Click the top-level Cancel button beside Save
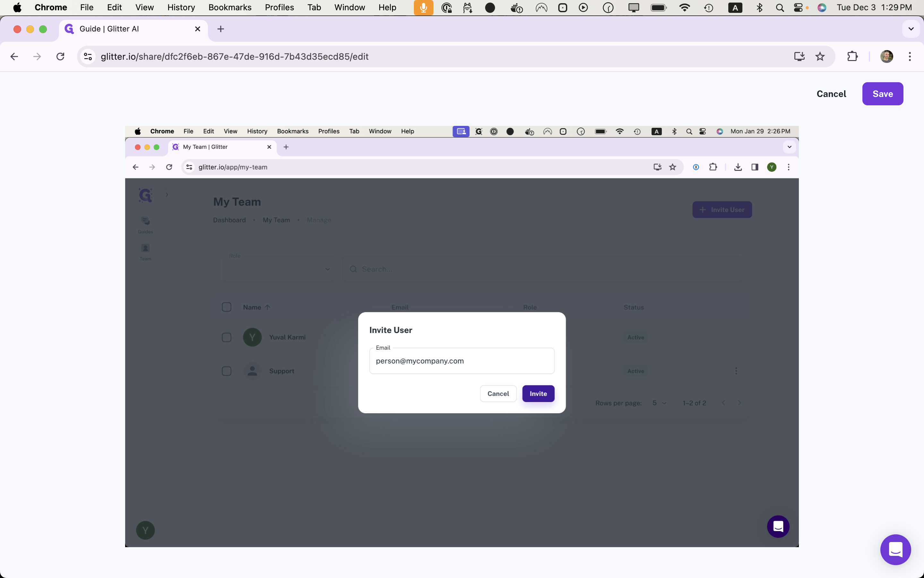Screen dimensions: 924x578 pyautogui.click(x=831, y=94)
